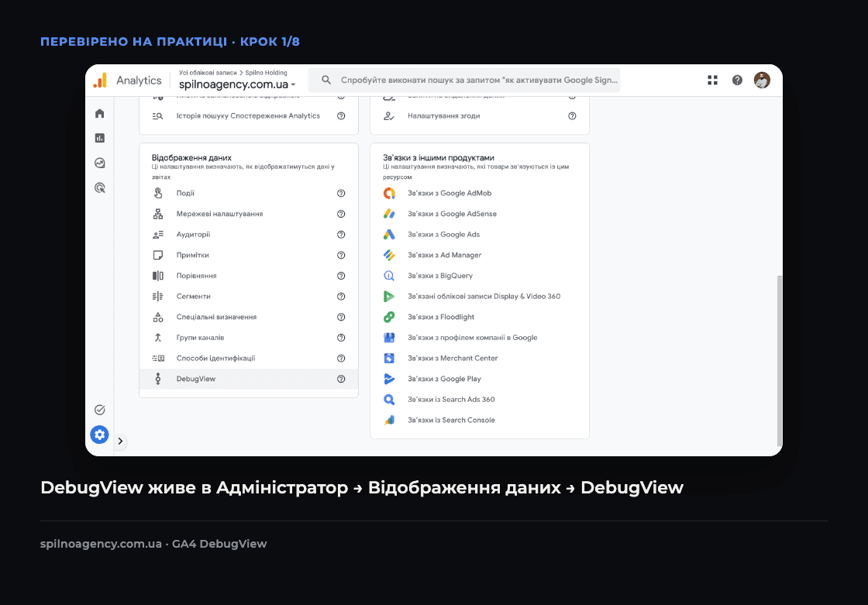This screenshot has width=868, height=605.
Task: Open the Help question mark icon in header
Action: 737,81
